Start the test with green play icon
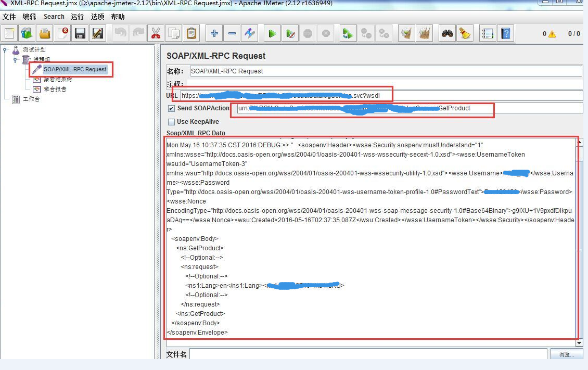Screen dimensions: 588x370 coord(272,34)
